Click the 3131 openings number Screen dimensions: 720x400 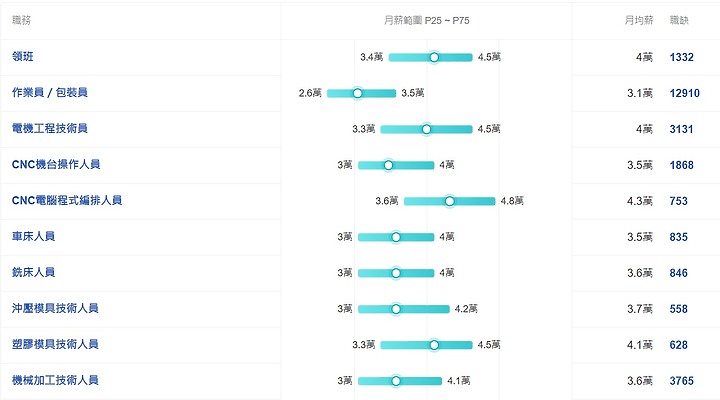(681, 129)
